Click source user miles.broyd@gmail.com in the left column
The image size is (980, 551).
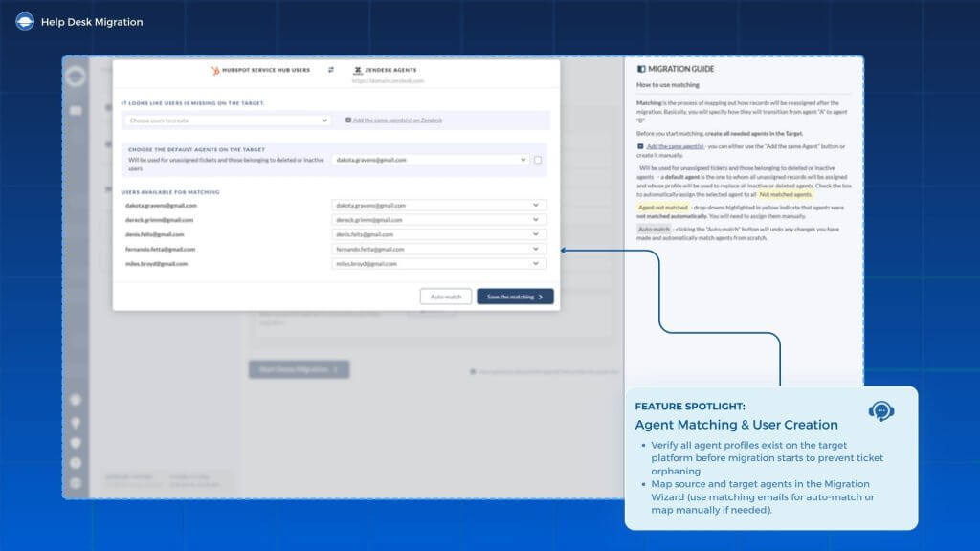click(156, 264)
